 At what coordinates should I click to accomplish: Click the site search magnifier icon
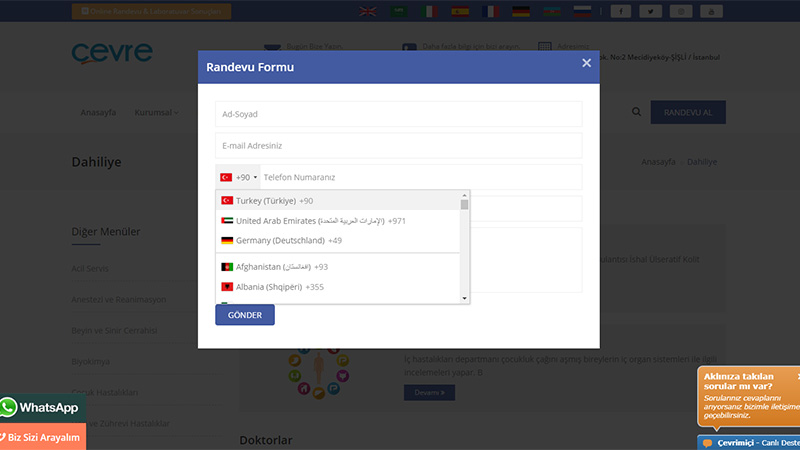point(636,112)
